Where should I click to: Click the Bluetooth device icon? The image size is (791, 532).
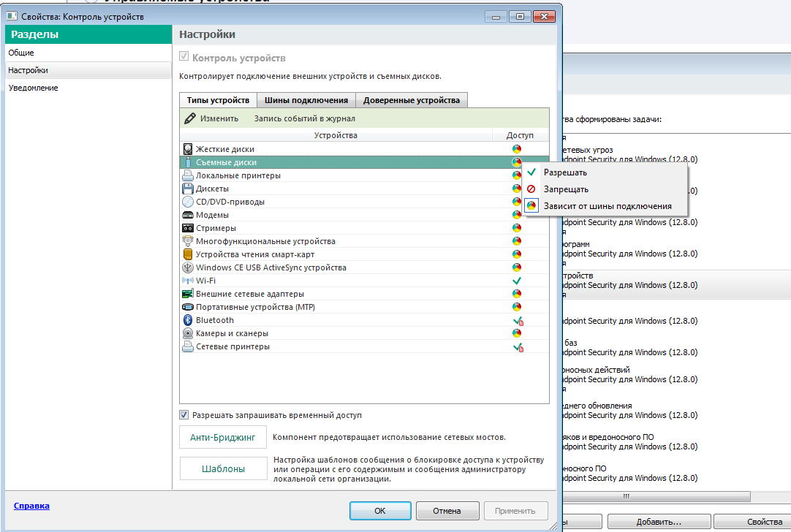[x=188, y=320]
